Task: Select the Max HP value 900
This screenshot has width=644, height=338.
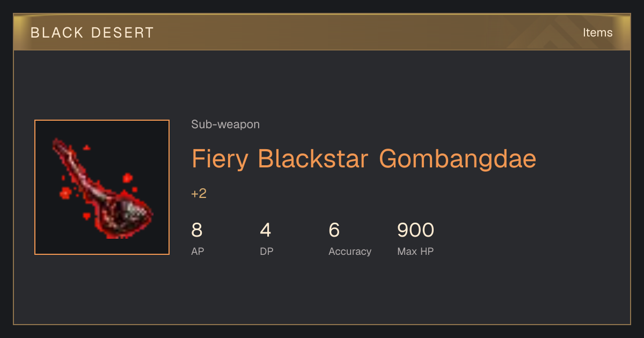Action: pos(415,230)
